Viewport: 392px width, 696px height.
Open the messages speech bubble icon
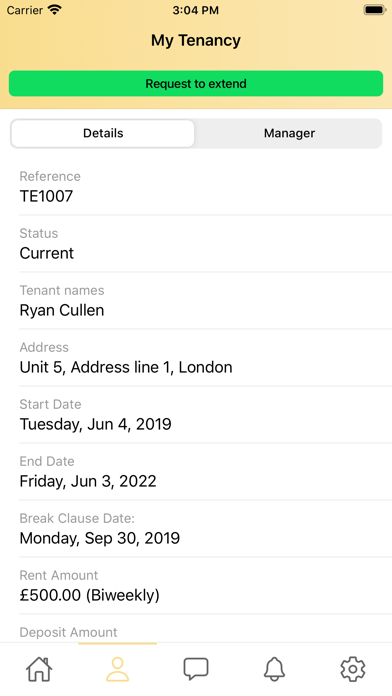(x=196, y=669)
